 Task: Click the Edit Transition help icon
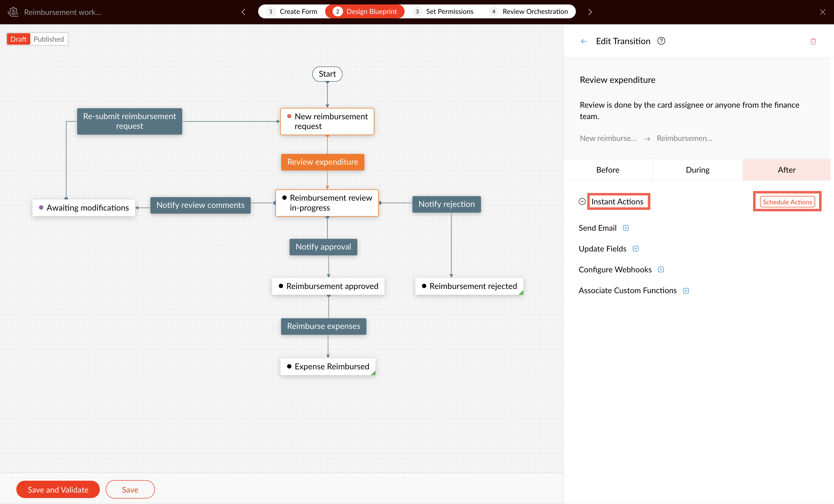coord(661,41)
